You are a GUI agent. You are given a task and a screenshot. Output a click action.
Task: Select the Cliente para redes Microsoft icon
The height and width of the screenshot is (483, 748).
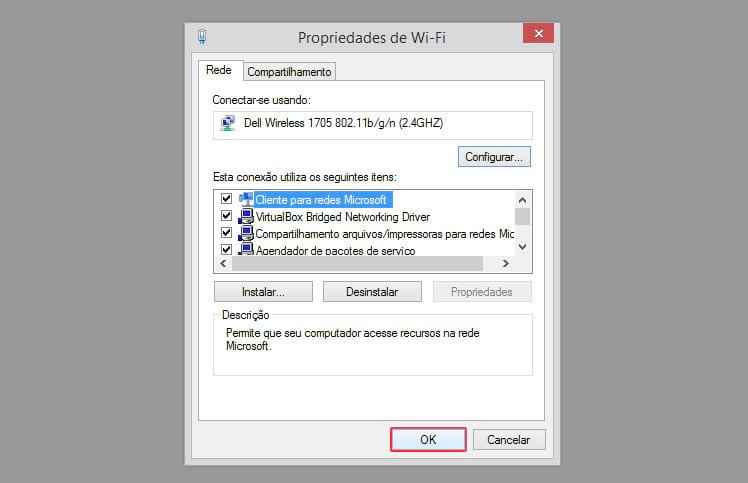tap(246, 200)
